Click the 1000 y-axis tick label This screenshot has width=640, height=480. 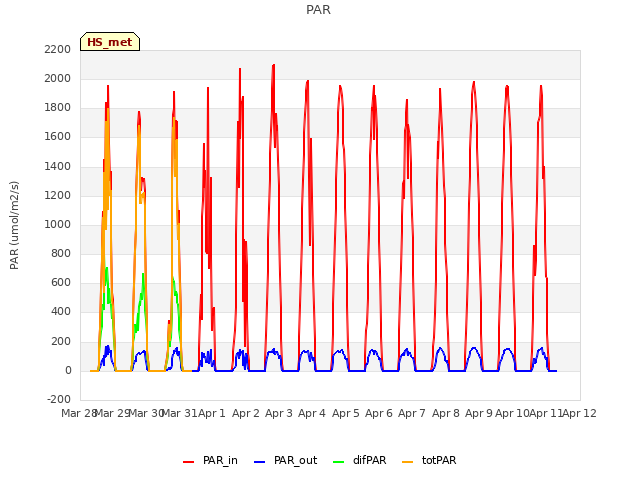[58, 224]
